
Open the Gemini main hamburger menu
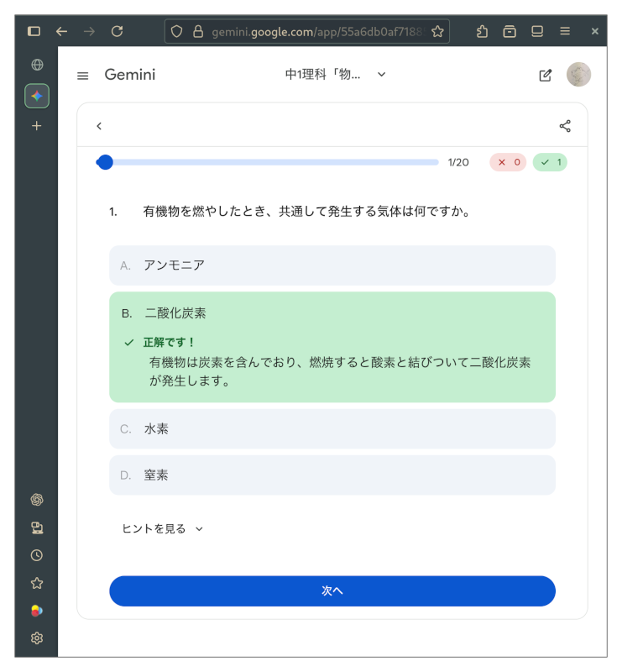click(82, 76)
